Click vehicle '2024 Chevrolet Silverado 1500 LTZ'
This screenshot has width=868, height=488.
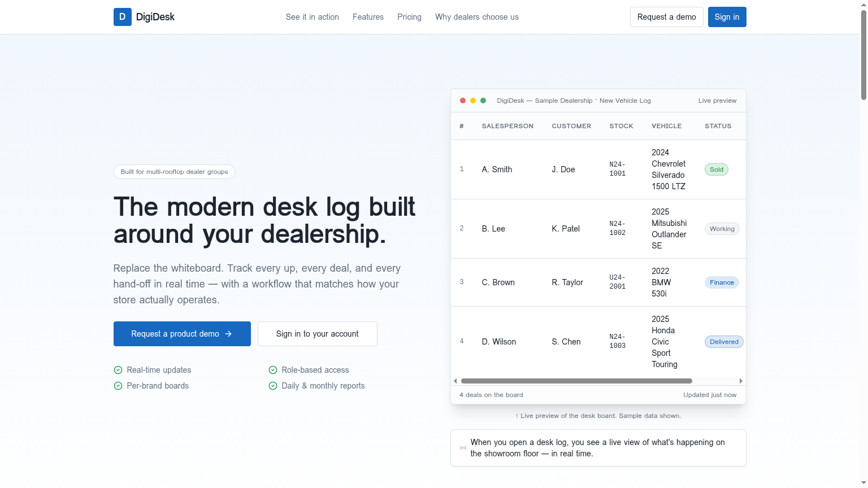(x=669, y=169)
